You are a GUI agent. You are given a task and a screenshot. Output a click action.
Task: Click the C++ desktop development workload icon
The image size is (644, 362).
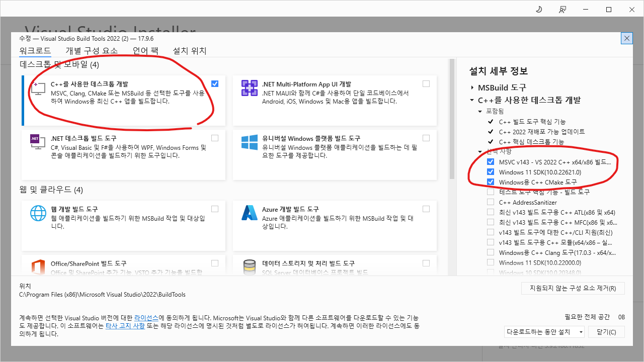39,88
